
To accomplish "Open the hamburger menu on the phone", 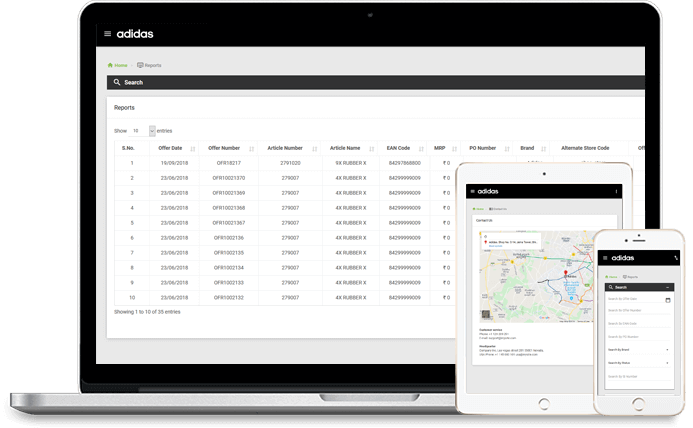I will pyautogui.click(x=605, y=258).
